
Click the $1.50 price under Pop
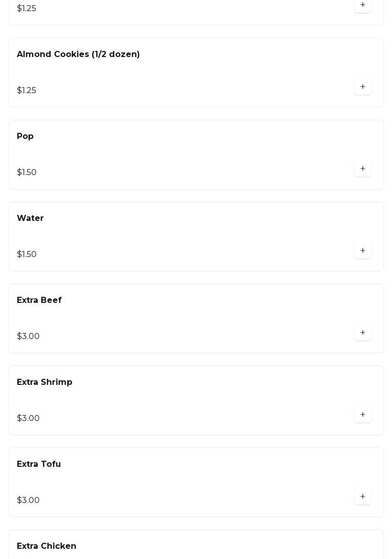click(x=27, y=173)
